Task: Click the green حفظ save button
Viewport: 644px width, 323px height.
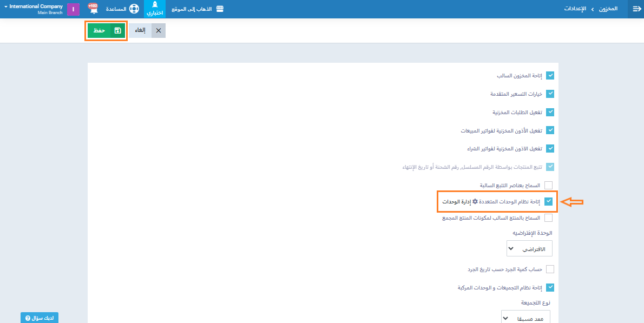Action: point(106,31)
